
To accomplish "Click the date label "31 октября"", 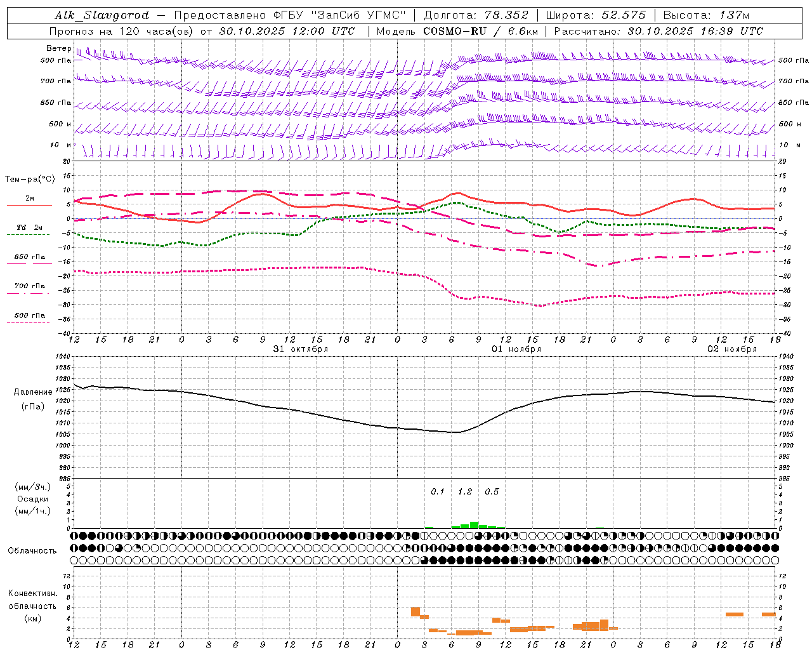I will [x=301, y=349].
